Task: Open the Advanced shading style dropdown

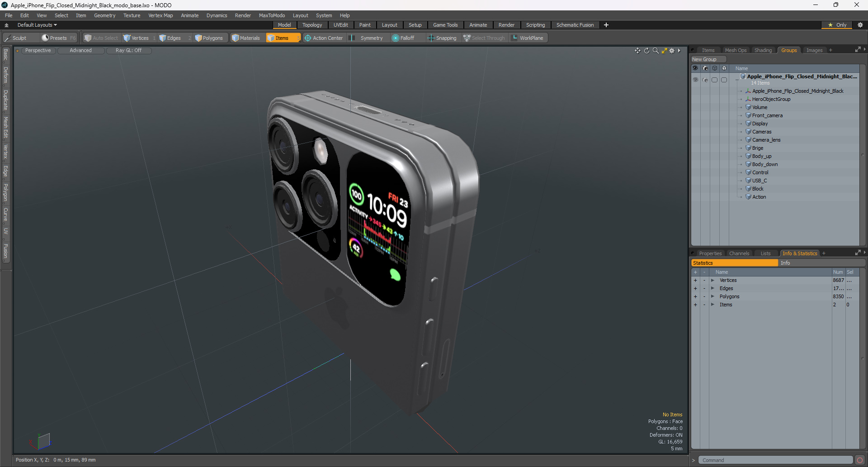Action: (80, 51)
